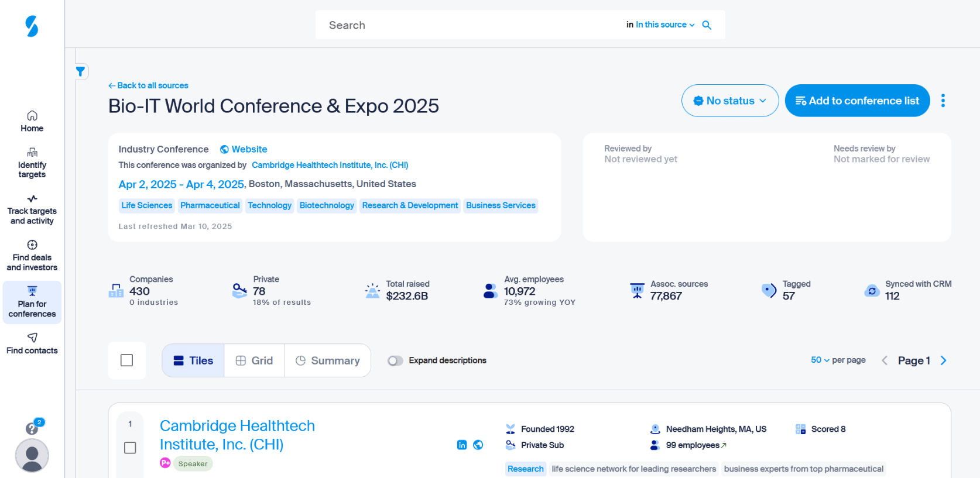Click the Avg. employees people icon
This screenshot has width=980, height=478.
tap(491, 290)
